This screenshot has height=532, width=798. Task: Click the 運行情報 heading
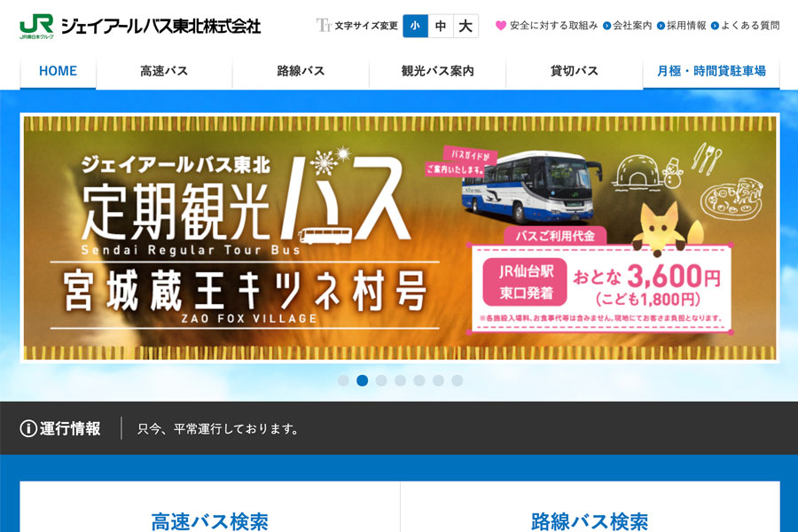tap(70, 428)
